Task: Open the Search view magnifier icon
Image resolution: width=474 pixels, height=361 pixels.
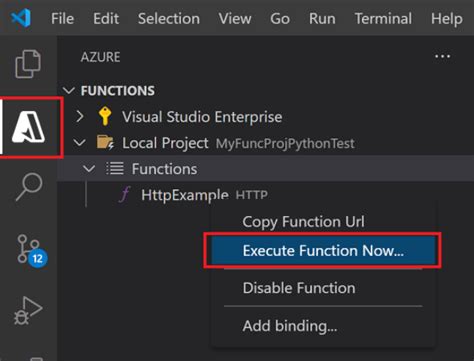Action: [x=29, y=187]
